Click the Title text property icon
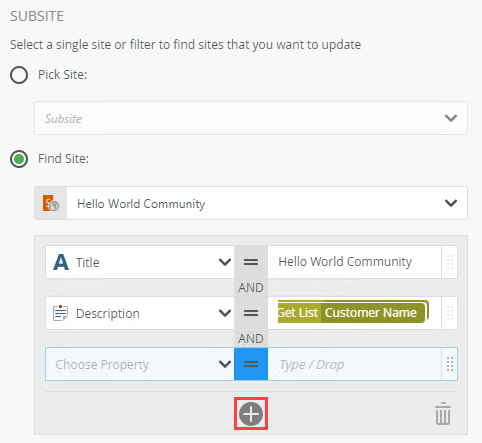 61,262
